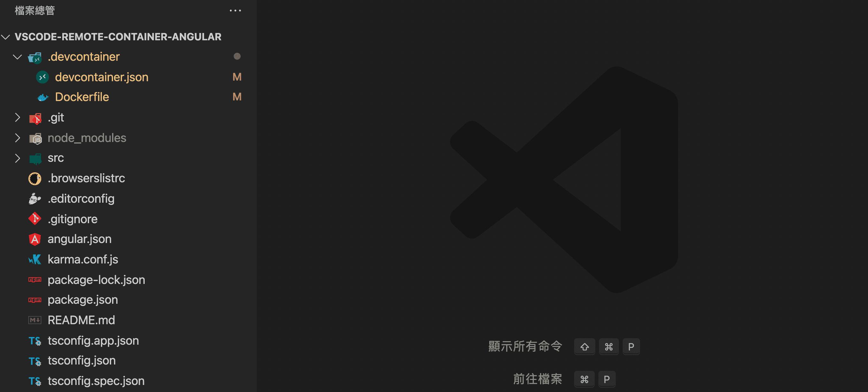Click the npm icon beside package.json
Viewport: 868px width, 392px height.
(x=35, y=300)
